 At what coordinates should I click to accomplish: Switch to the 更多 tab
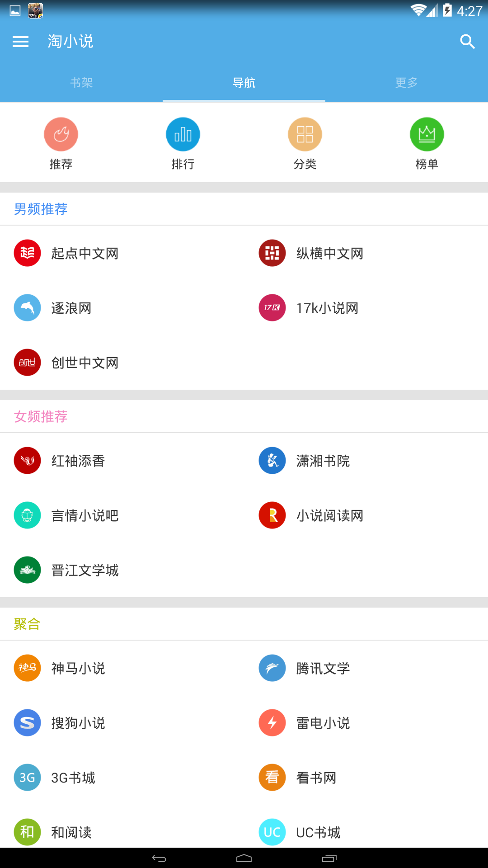(406, 83)
